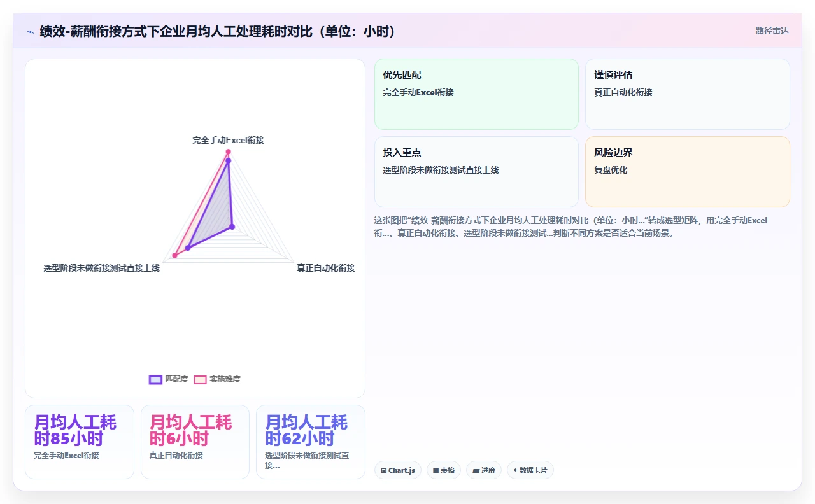Click the 进度 tag icon
This screenshot has width=815, height=504.
(476, 471)
